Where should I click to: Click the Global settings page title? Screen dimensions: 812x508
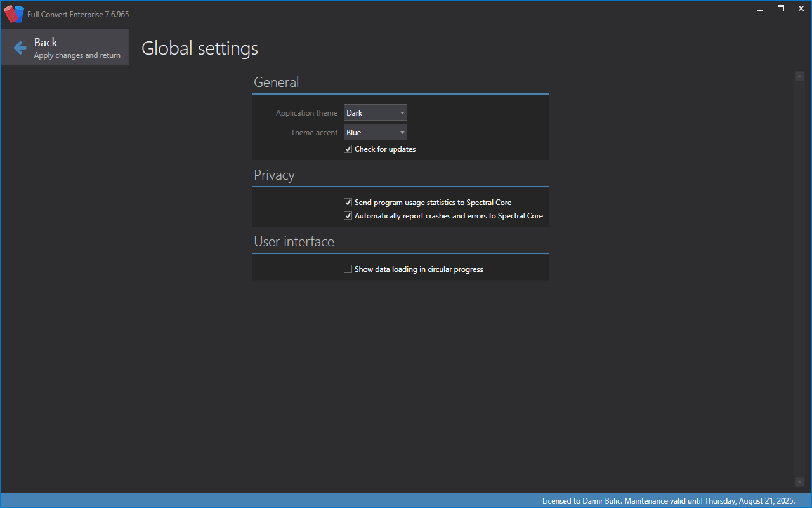click(200, 48)
